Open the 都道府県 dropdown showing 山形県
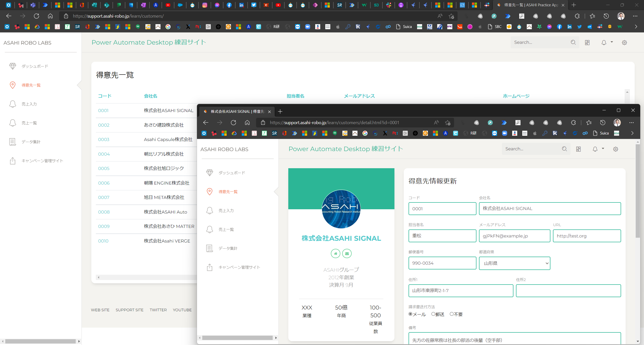 coord(514,263)
